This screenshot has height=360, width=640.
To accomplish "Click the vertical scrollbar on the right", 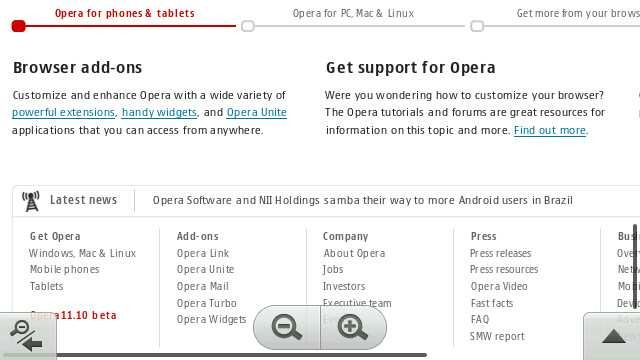I will coord(635,263).
